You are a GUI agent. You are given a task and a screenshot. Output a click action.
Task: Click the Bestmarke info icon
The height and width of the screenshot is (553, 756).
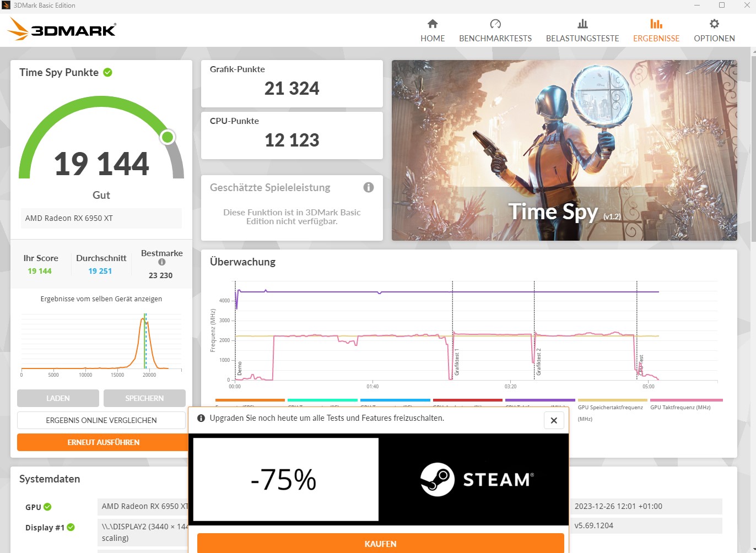[x=162, y=262]
